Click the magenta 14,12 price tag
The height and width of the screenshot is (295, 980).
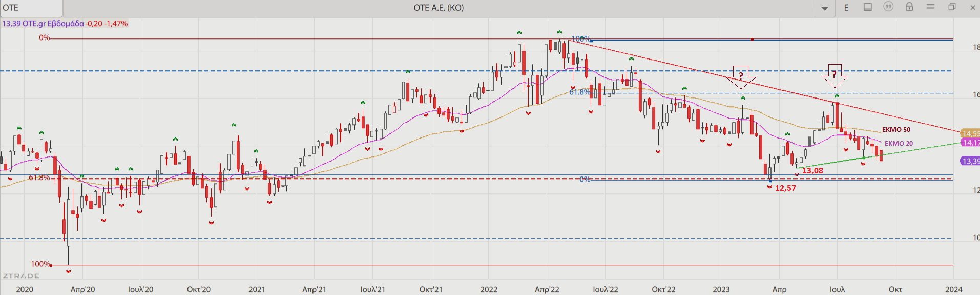(970, 143)
